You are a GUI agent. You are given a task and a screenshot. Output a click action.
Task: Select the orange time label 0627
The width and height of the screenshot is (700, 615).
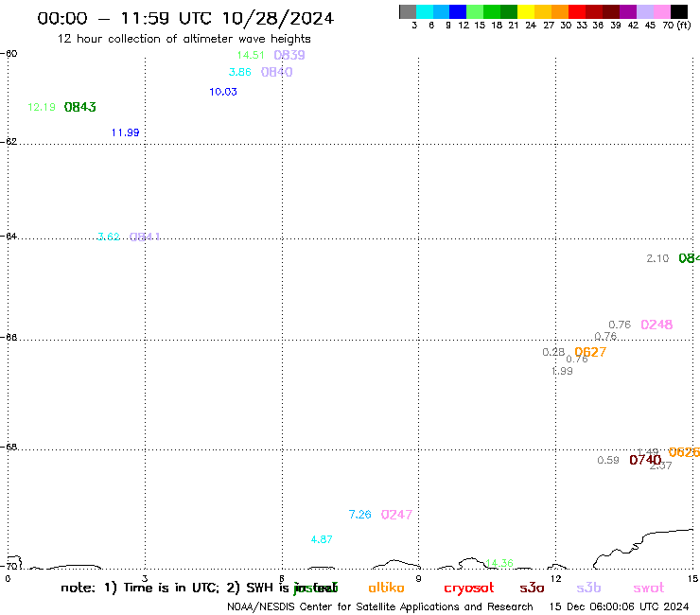(590, 352)
